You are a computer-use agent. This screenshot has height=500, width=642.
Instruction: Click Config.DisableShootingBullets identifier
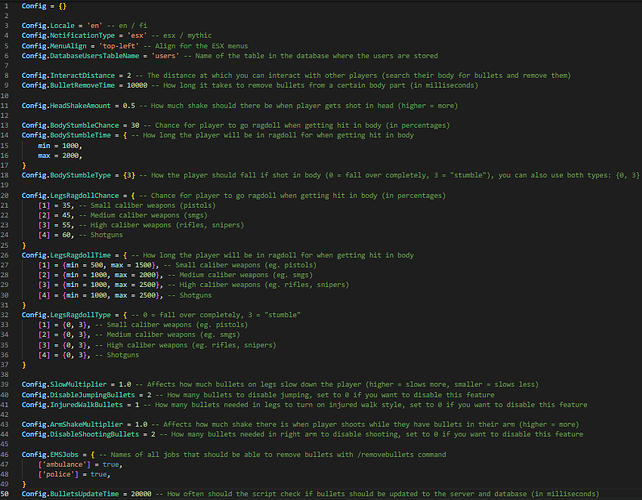80,434
